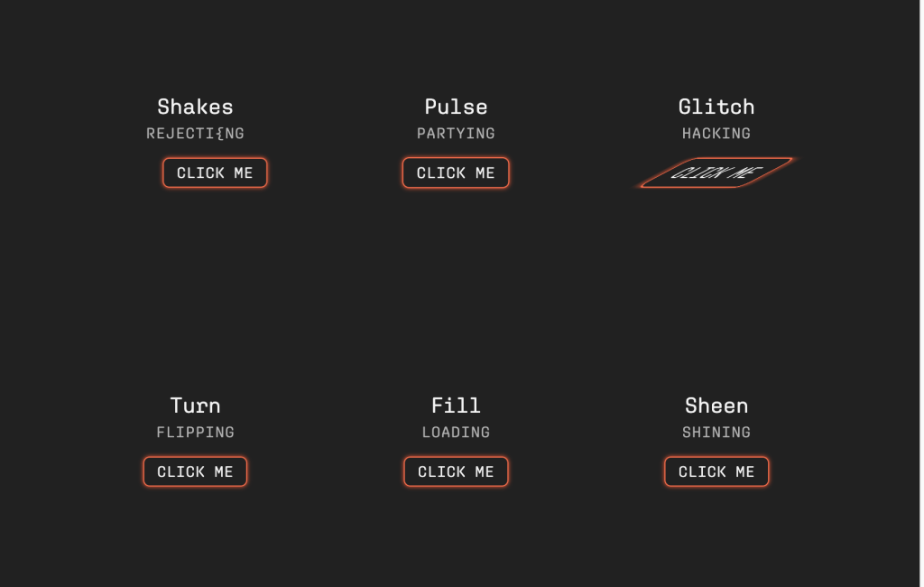Select the Fill heading text
The width and height of the screenshot is (924, 587).
click(x=456, y=405)
